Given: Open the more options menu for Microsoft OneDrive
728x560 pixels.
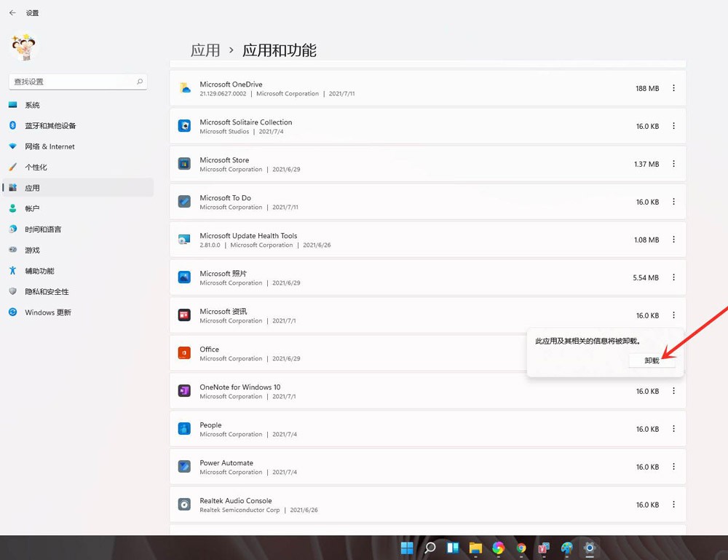Looking at the screenshot, I should coord(673,88).
